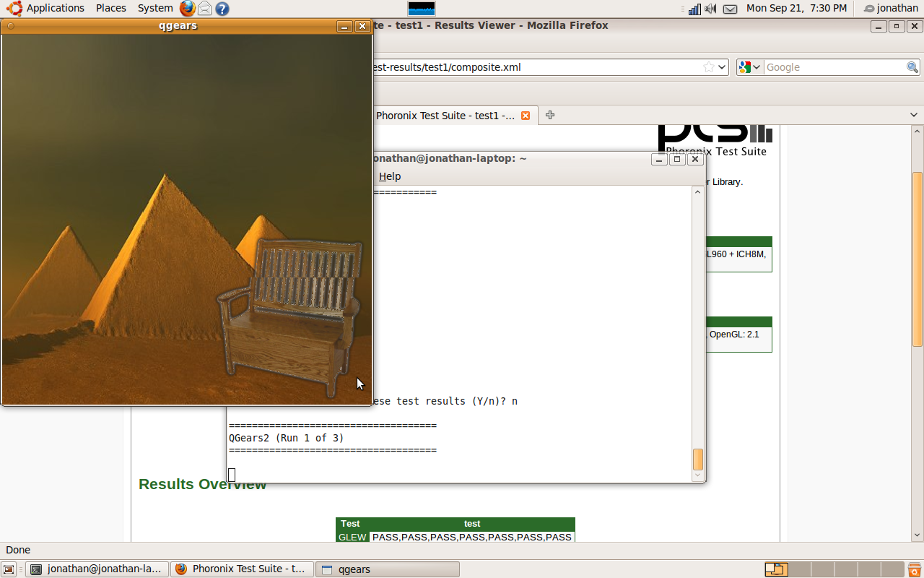Click the Show Desktop icon in bottom panel
Viewport: 924px width, 578px height.
9,569
